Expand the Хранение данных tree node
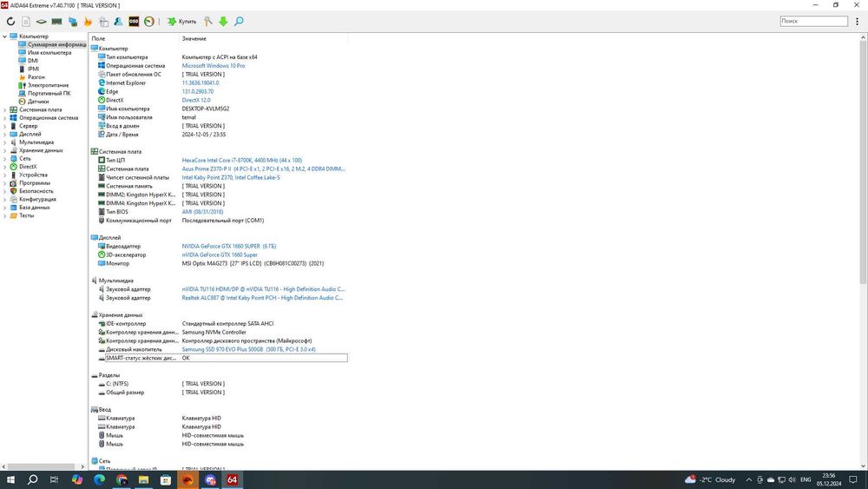 pyautogui.click(x=4, y=150)
